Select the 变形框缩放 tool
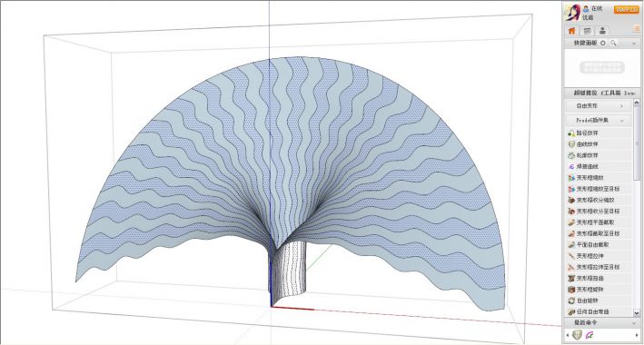This screenshot has width=644, height=345. pyautogui.click(x=599, y=177)
